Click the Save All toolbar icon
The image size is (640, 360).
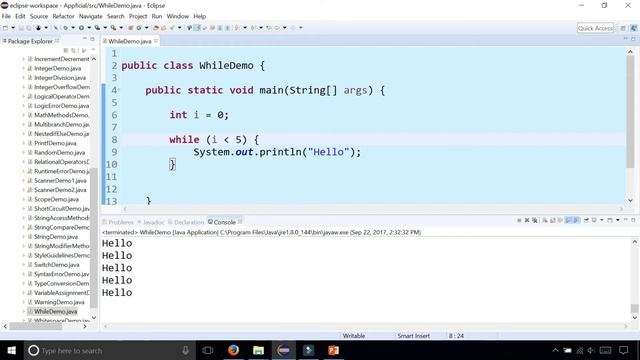pyautogui.click(x=29, y=28)
